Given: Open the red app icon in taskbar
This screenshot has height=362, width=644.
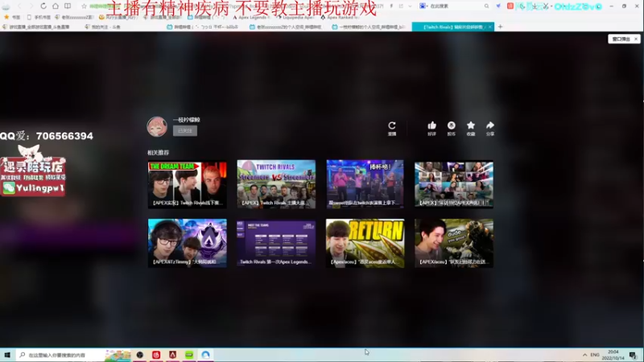Looking at the screenshot, I should coord(156,355).
